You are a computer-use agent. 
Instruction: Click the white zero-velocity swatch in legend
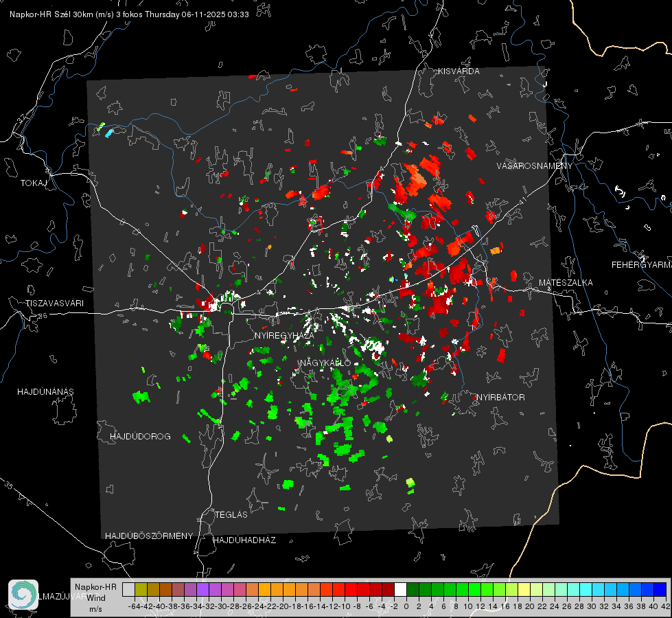400,589
